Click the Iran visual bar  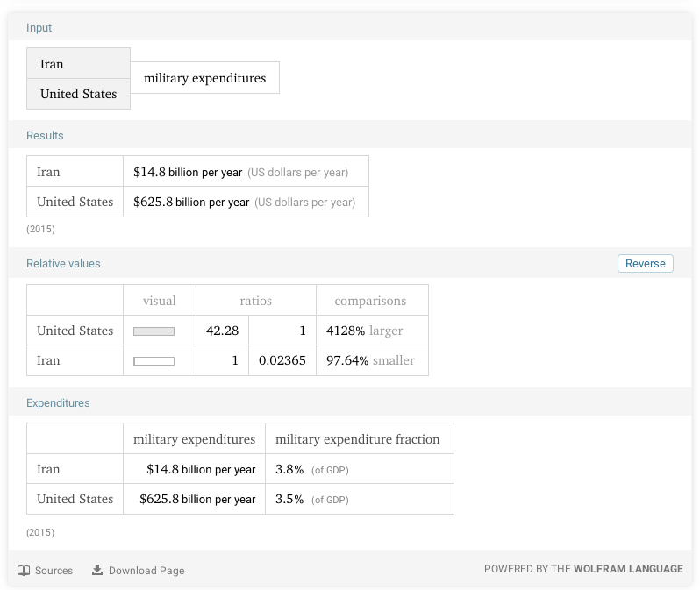(x=154, y=361)
